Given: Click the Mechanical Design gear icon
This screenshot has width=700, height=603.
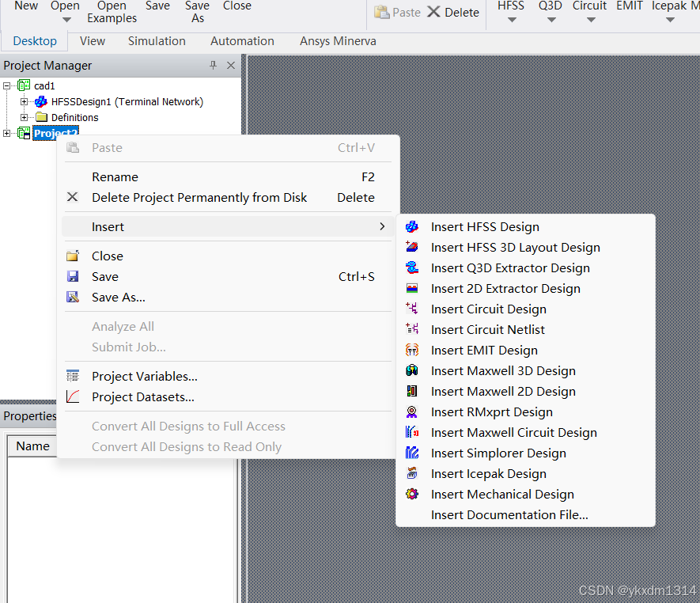Looking at the screenshot, I should pos(411,494).
